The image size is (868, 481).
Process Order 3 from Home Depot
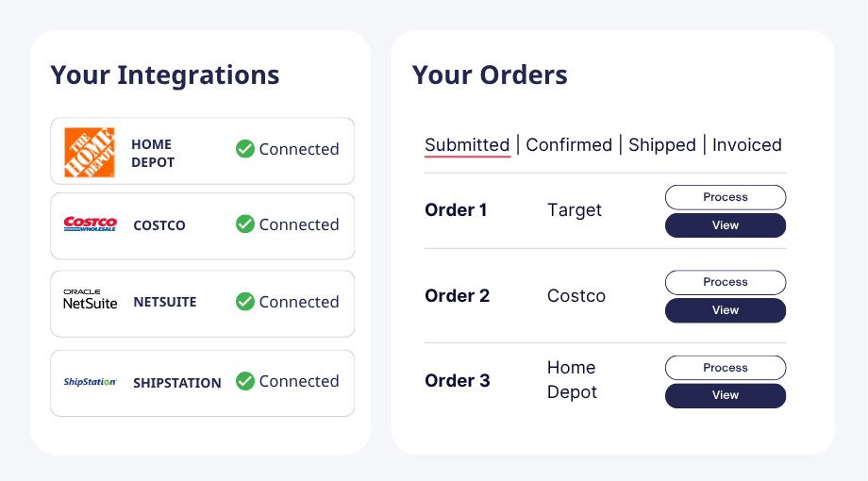(x=726, y=368)
